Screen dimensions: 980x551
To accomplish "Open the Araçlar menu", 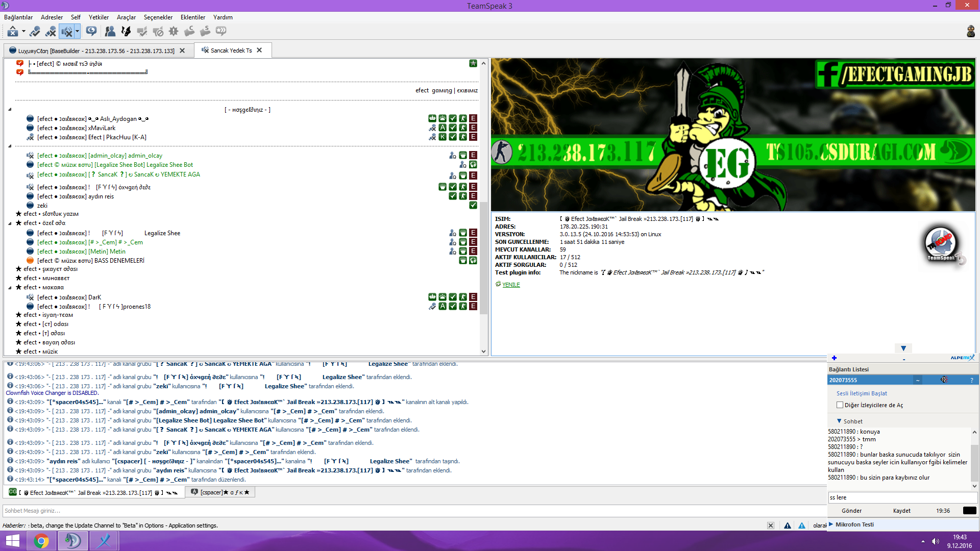I will (x=126, y=17).
